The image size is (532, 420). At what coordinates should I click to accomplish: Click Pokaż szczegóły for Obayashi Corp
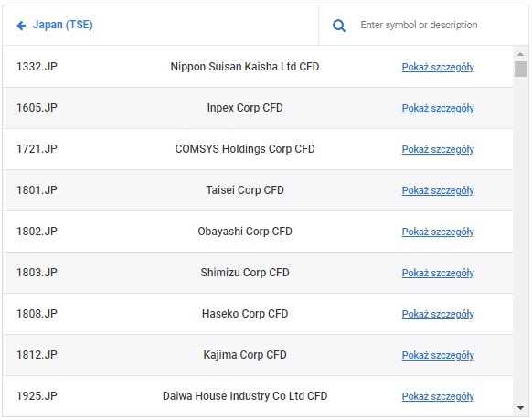click(438, 232)
